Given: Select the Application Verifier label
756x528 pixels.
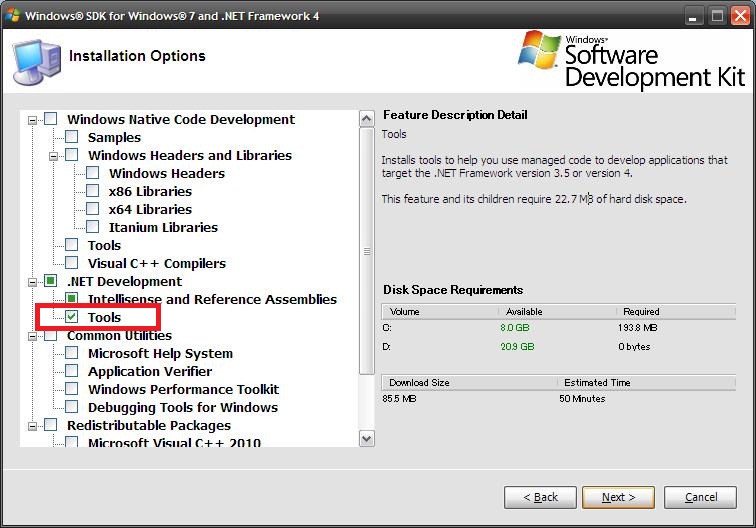Looking at the screenshot, I should tap(149, 371).
